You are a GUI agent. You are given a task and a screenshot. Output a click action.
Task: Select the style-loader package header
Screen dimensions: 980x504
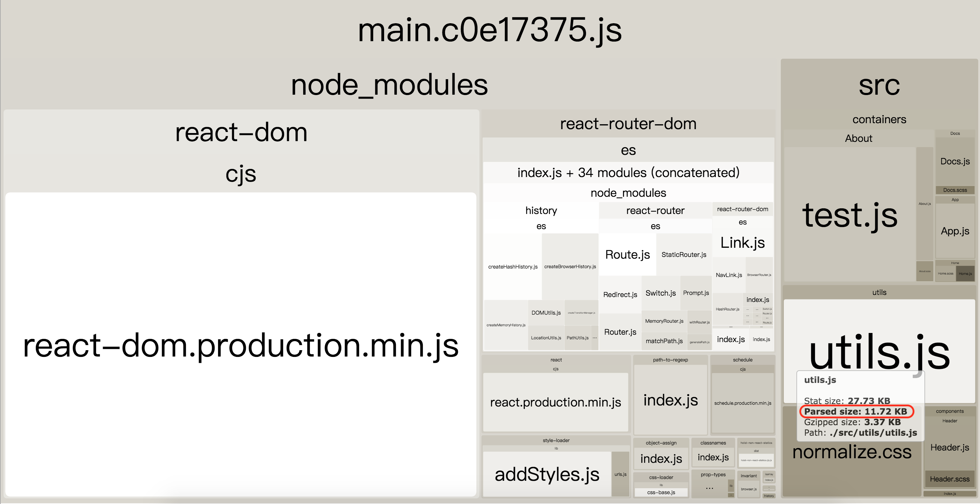(x=556, y=440)
